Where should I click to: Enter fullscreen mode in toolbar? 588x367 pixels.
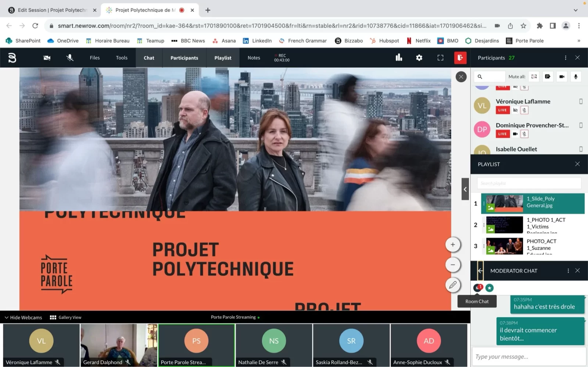tap(440, 58)
